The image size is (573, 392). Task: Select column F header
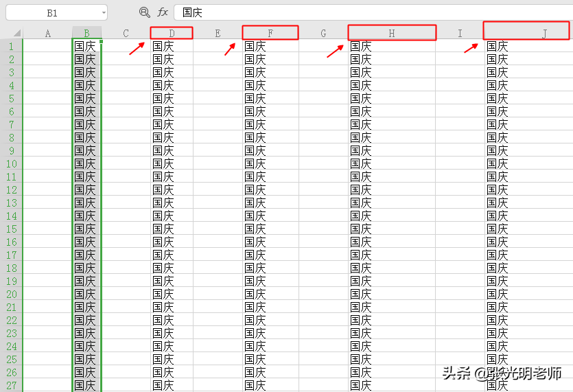click(270, 33)
